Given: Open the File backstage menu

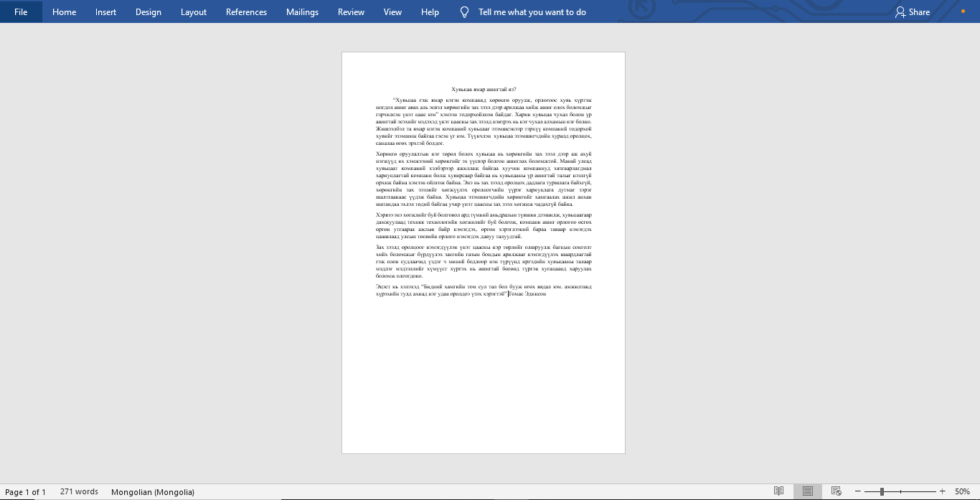Looking at the screenshot, I should coord(21,12).
